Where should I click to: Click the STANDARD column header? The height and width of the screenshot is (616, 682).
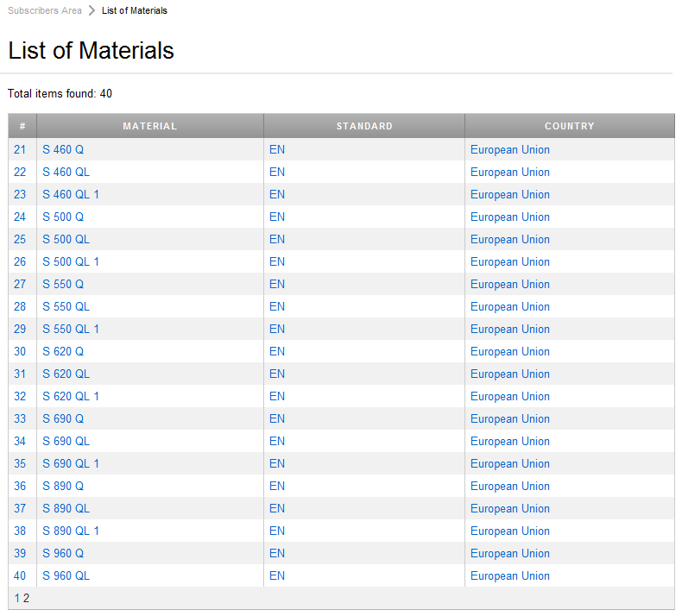click(364, 126)
